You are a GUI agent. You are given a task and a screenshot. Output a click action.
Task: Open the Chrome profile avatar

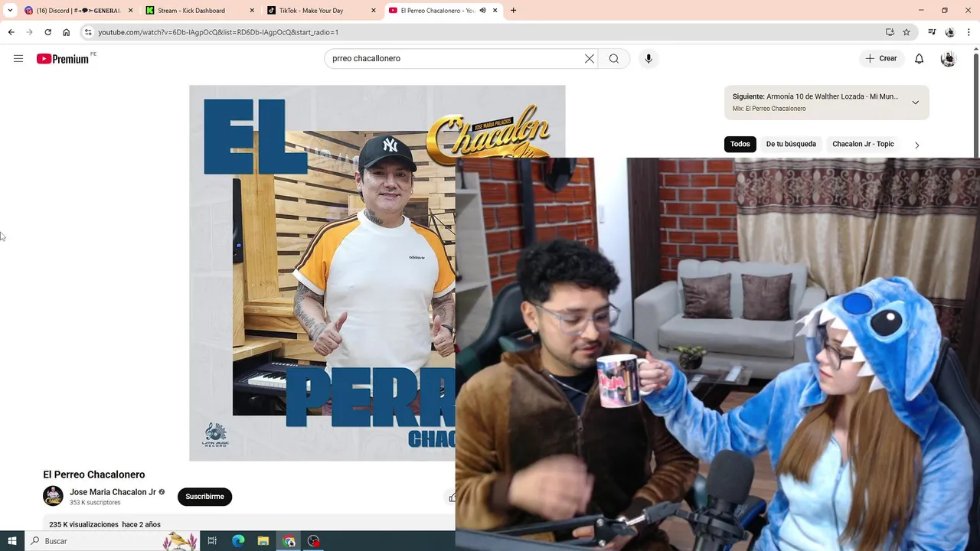coord(950,32)
